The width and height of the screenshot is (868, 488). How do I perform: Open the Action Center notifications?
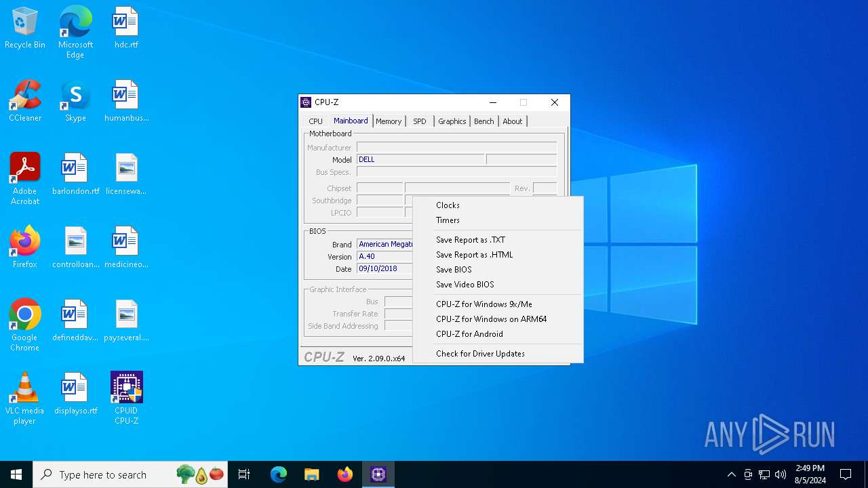tap(846, 474)
